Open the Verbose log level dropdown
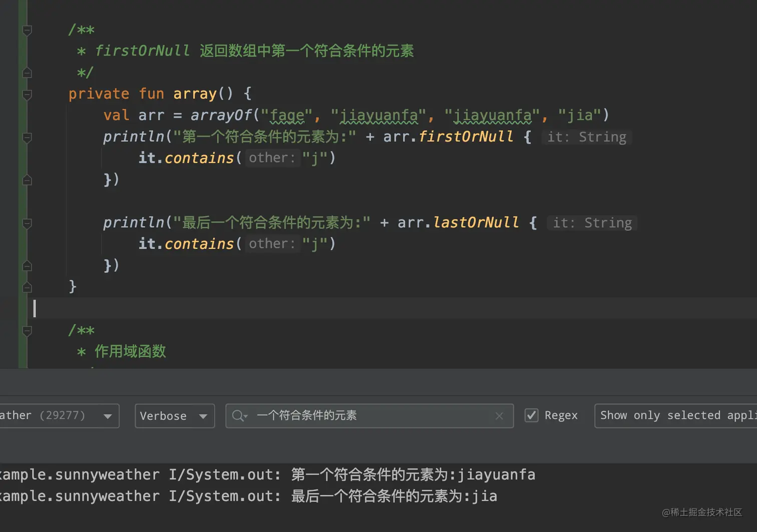 [175, 416]
